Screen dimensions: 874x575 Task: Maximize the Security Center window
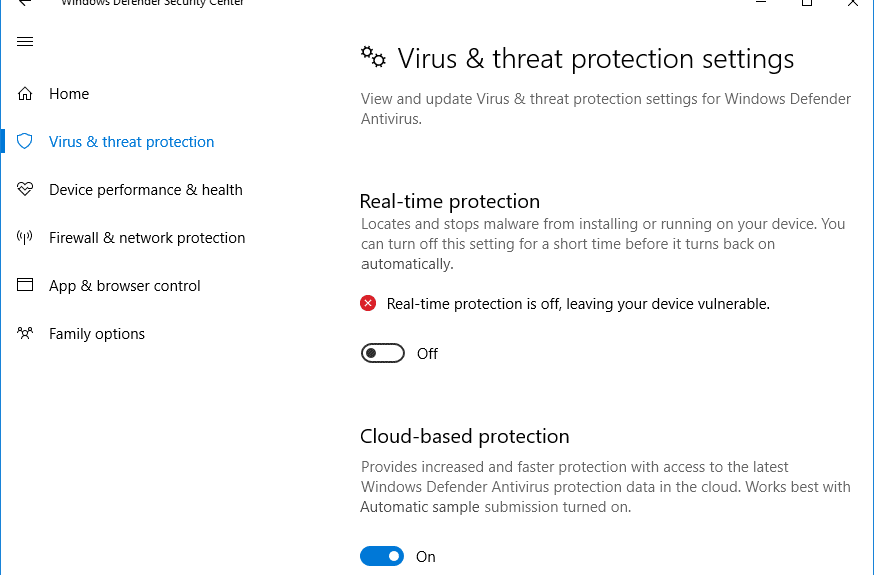[x=806, y=3]
